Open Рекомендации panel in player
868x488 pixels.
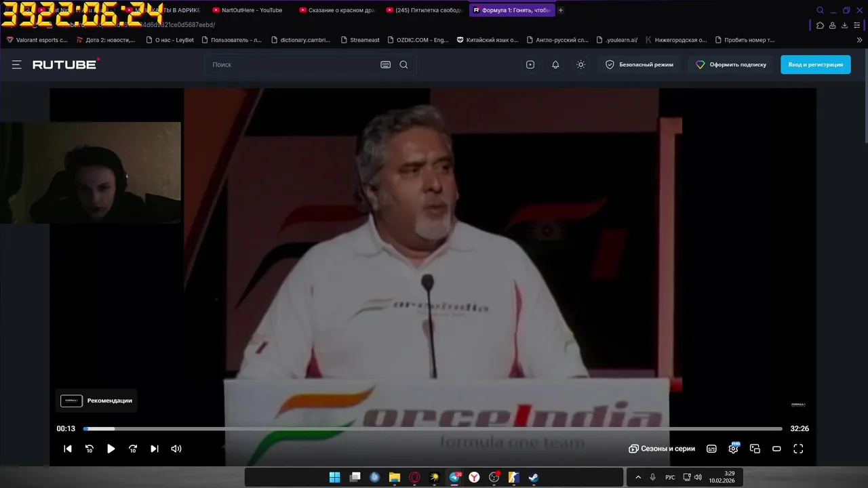click(x=97, y=401)
